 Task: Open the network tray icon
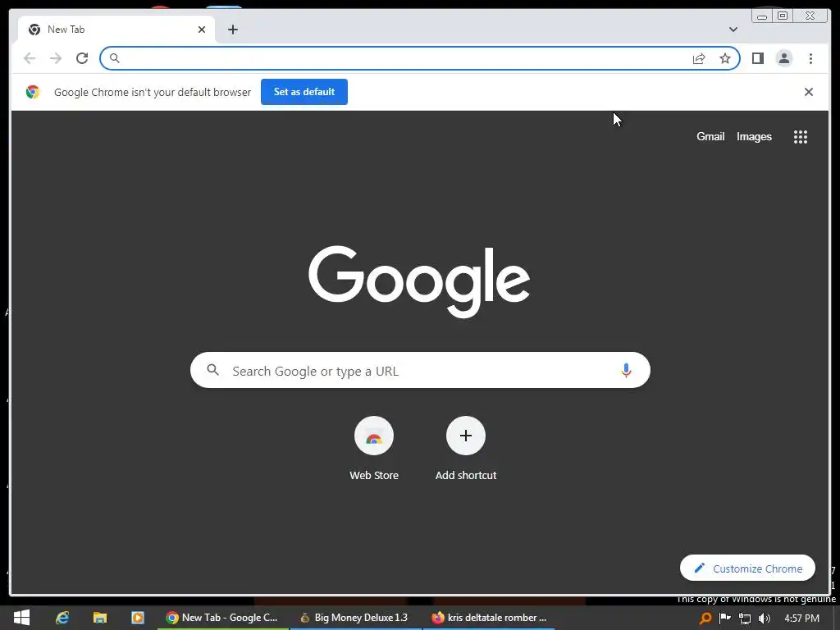pyautogui.click(x=744, y=619)
